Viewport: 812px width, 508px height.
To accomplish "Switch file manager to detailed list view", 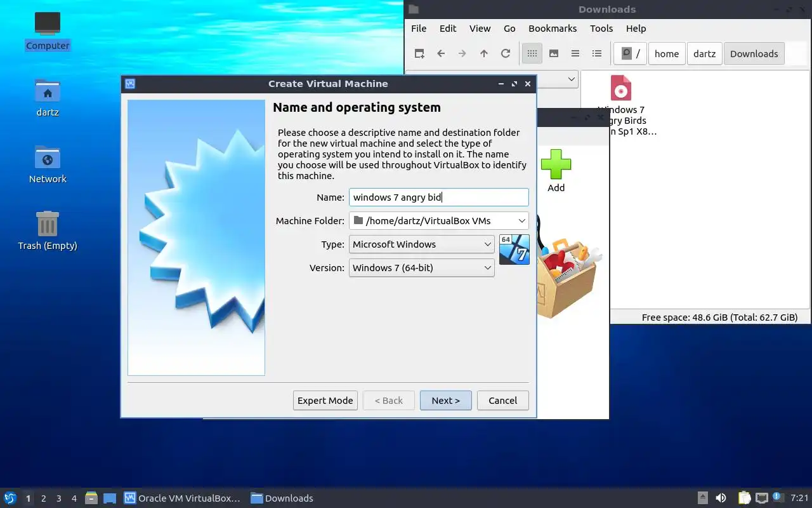I will click(x=597, y=54).
